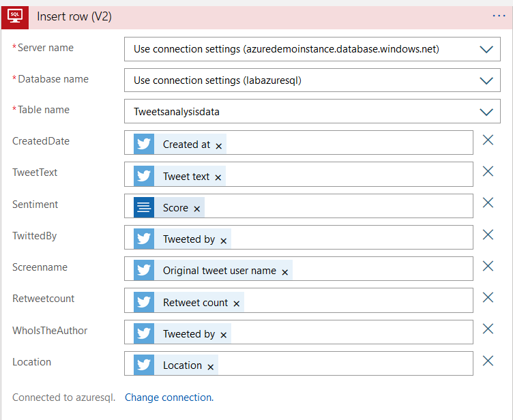Click the SQL connector icon in header
513x420 pixels.
coord(14,16)
